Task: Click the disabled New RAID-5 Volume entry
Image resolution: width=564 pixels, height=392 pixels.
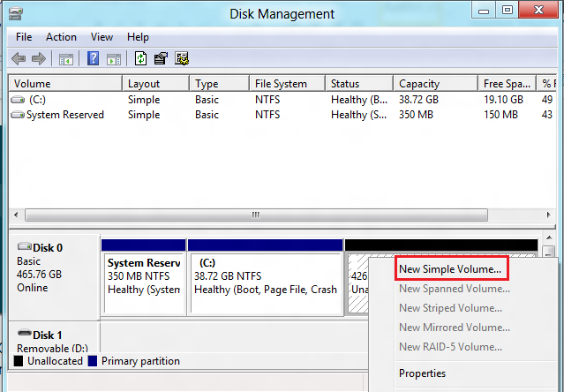Action: pos(450,347)
